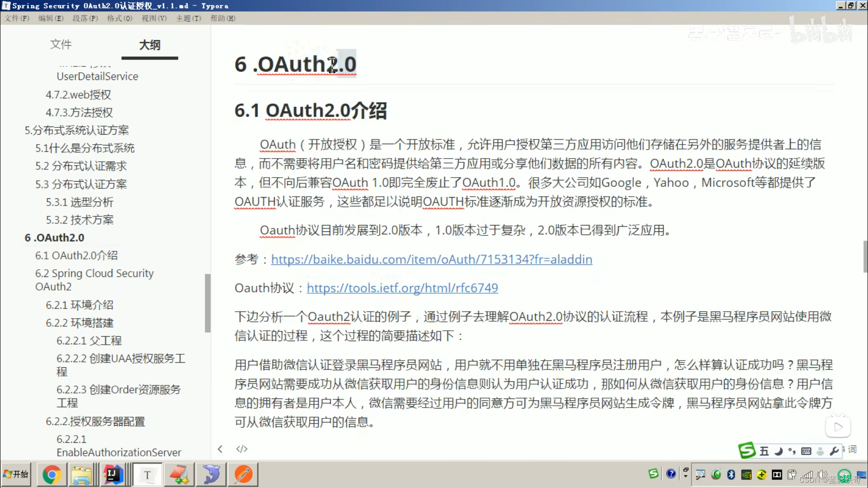Open the dolphin database tool icon
868x488 pixels.
(x=211, y=474)
